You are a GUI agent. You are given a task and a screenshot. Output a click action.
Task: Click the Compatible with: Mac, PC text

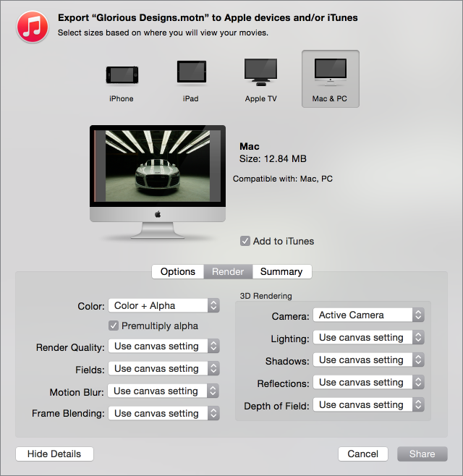coord(283,179)
